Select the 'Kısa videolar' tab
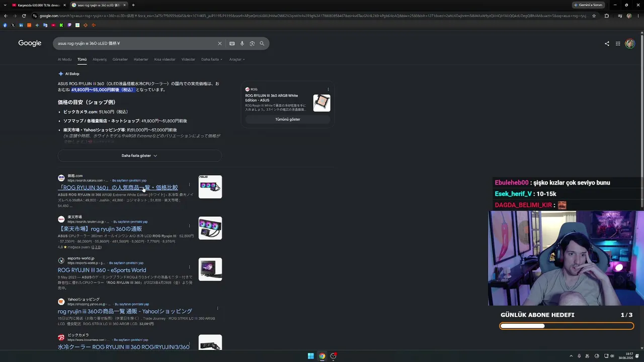644x362 pixels. (x=165, y=59)
